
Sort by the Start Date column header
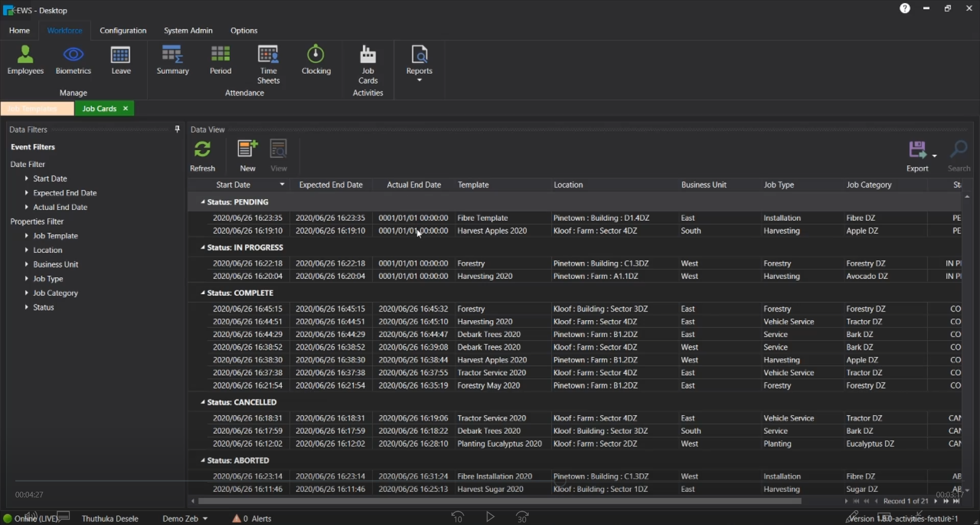click(x=233, y=185)
